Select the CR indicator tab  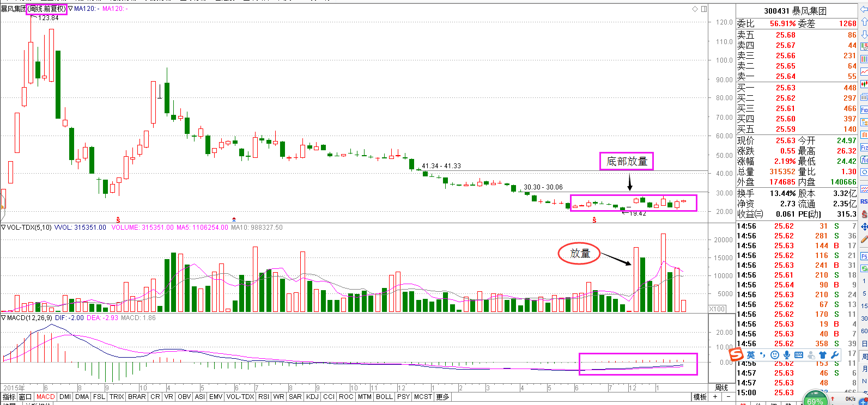(155, 397)
